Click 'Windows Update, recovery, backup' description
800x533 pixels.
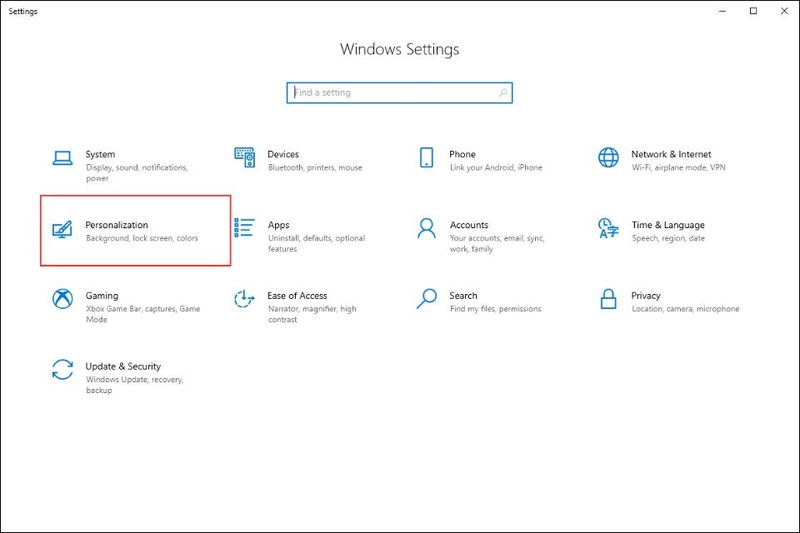(x=135, y=385)
